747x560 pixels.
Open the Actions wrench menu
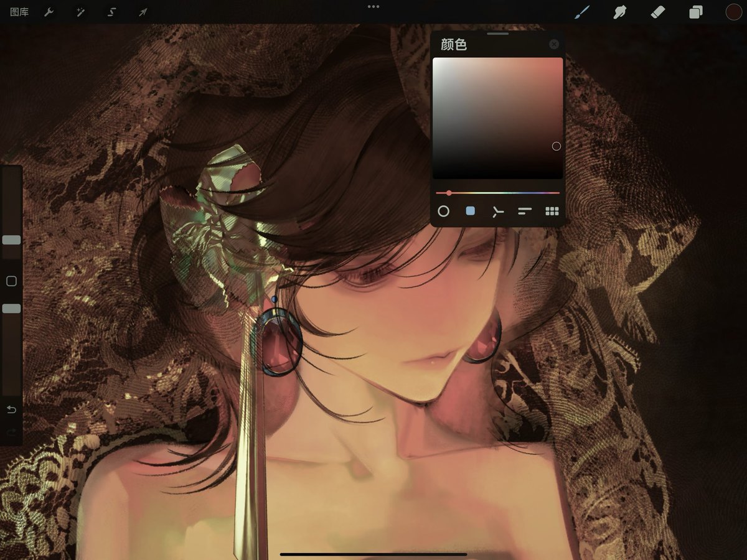pos(49,12)
